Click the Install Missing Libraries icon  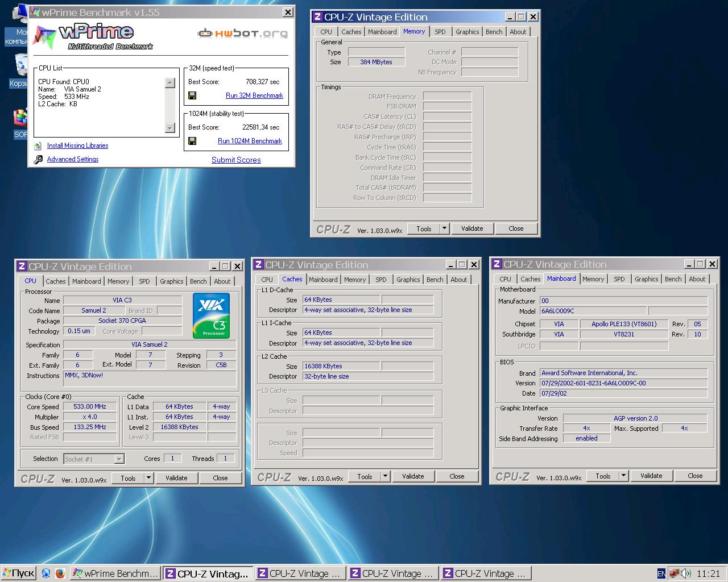coord(38,146)
